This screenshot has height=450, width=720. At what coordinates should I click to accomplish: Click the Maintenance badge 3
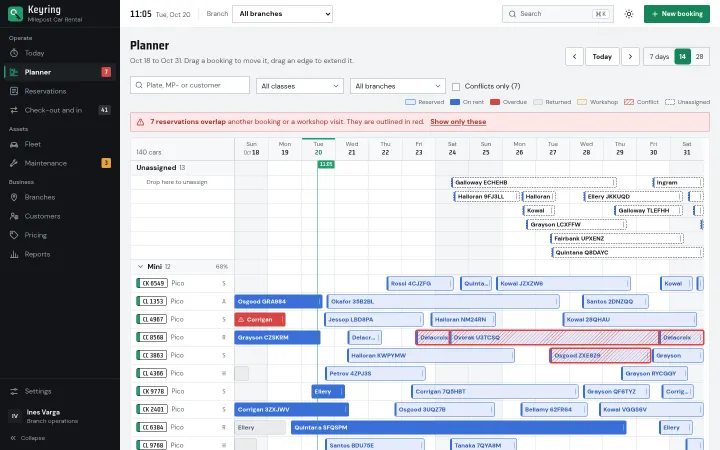[106, 163]
